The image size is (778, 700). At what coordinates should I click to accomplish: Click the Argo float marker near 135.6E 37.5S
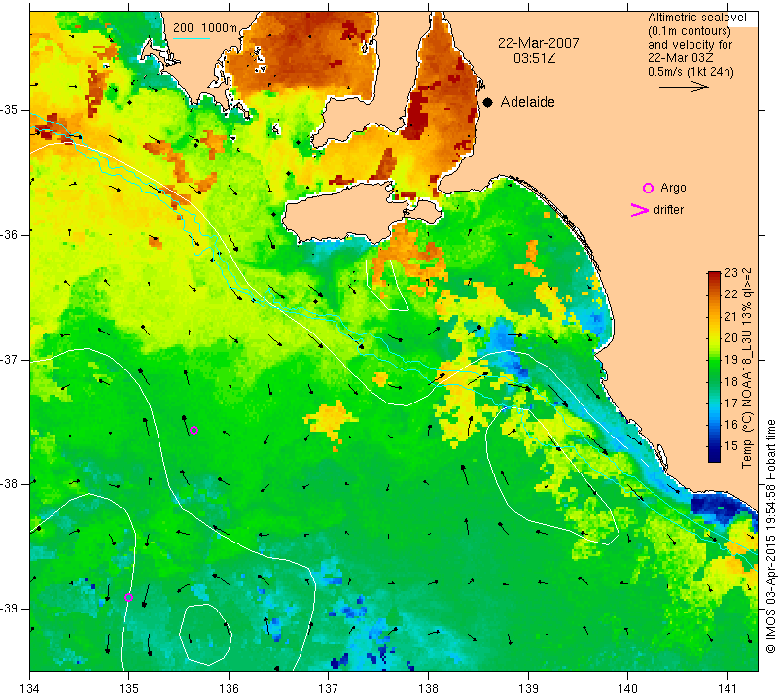(x=194, y=430)
